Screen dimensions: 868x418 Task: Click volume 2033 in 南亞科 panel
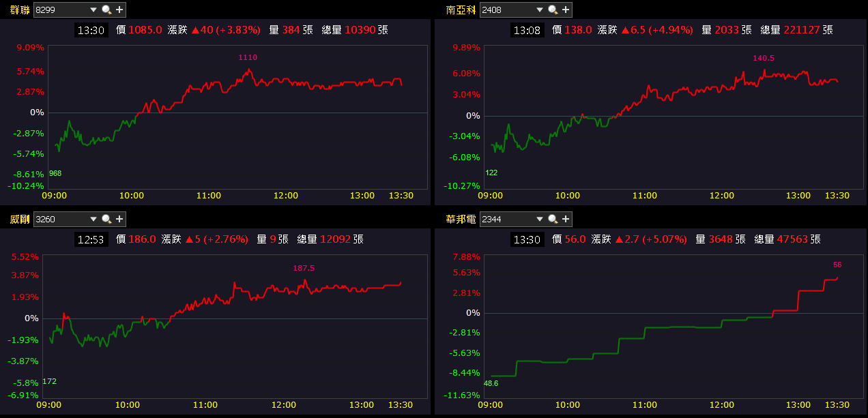click(x=727, y=30)
